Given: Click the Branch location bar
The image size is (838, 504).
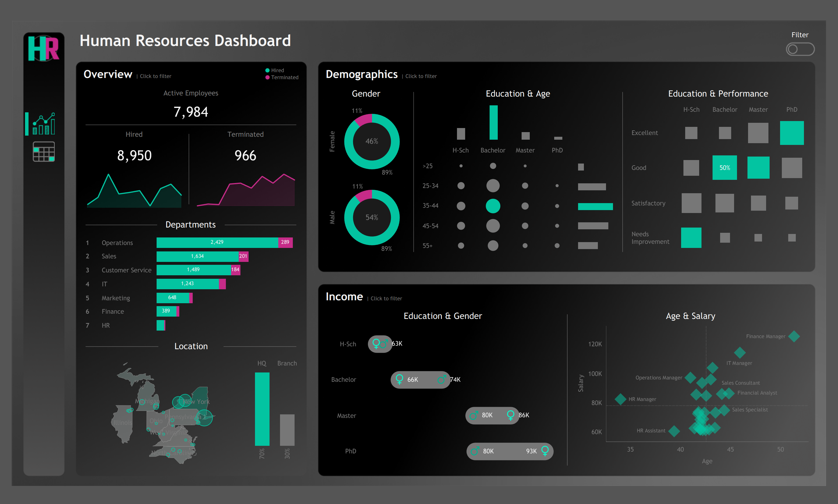Looking at the screenshot, I should [287, 430].
